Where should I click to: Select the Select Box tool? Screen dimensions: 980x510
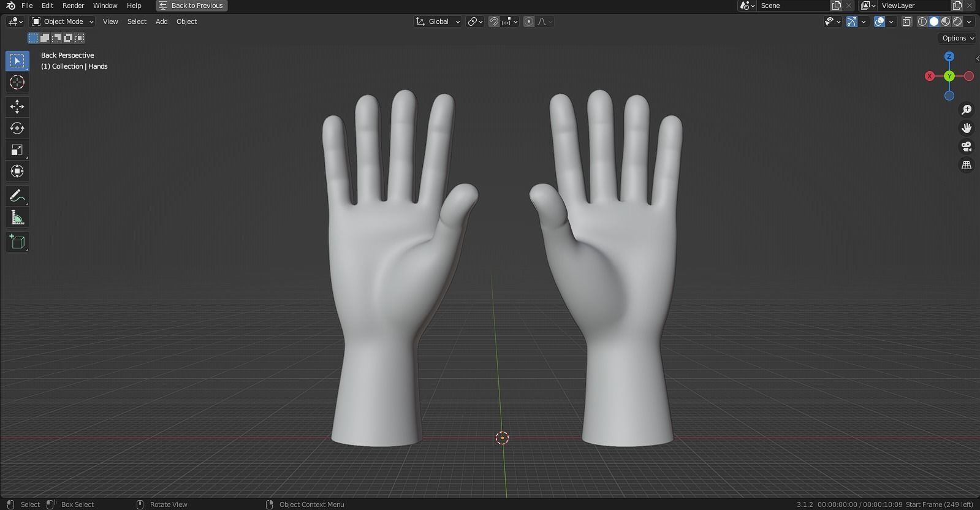coord(17,61)
